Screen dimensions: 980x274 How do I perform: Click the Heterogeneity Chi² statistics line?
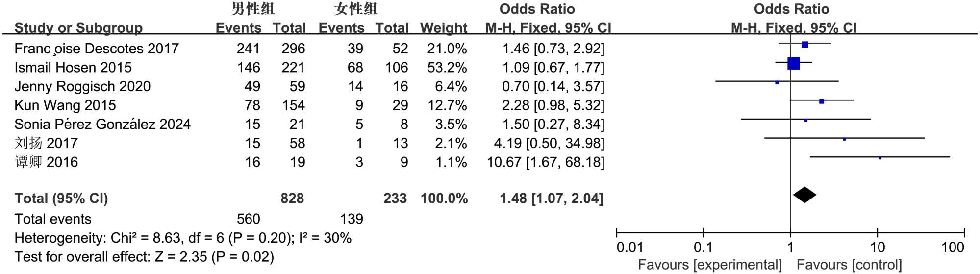[183, 238]
